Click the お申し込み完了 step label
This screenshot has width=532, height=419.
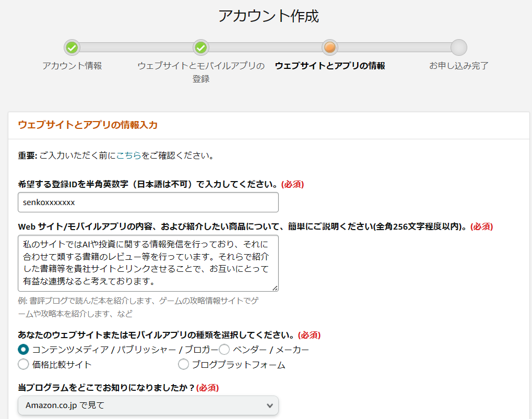tap(458, 66)
